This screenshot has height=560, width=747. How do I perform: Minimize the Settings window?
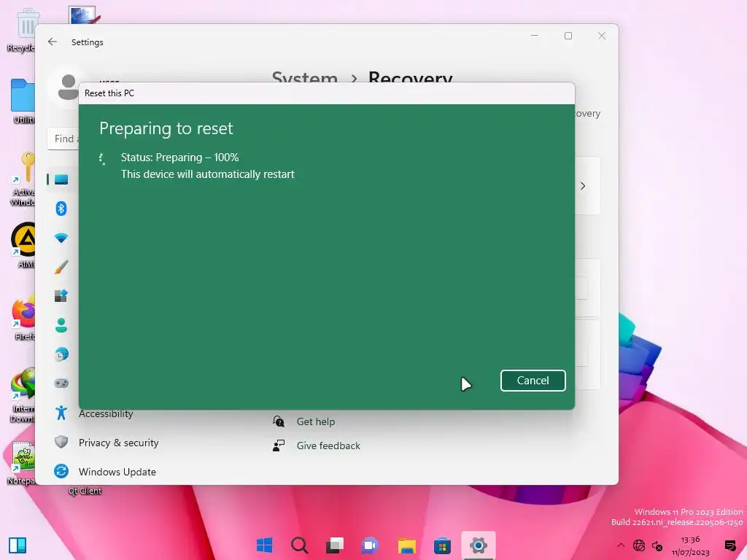tap(535, 36)
